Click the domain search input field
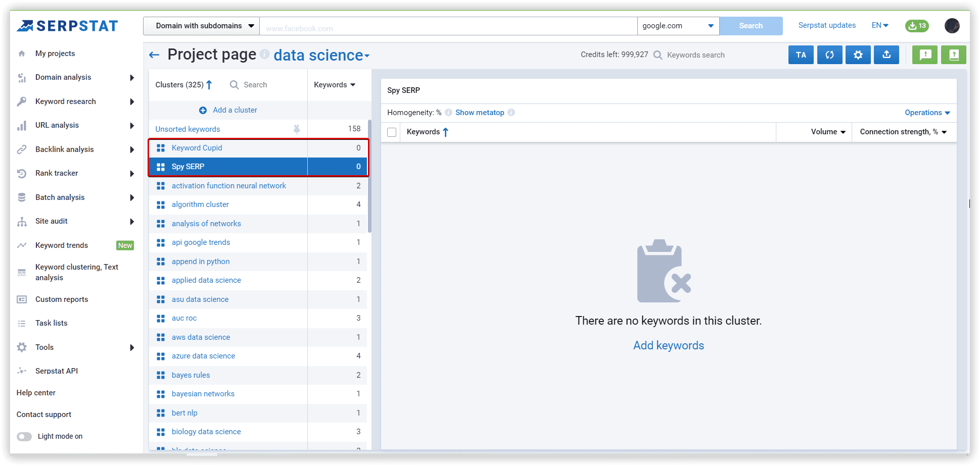The width and height of the screenshot is (980, 466). pos(448,26)
